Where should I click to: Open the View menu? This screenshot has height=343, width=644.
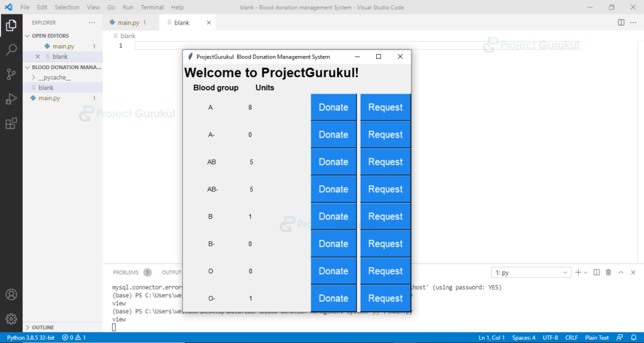point(93,8)
